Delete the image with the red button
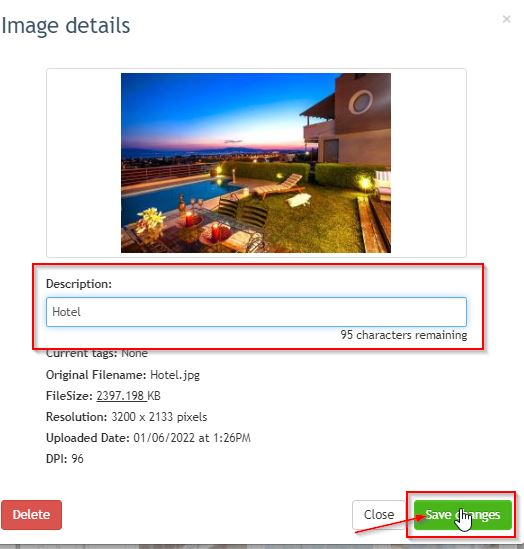Screen dimensions: 524x549 [32, 515]
